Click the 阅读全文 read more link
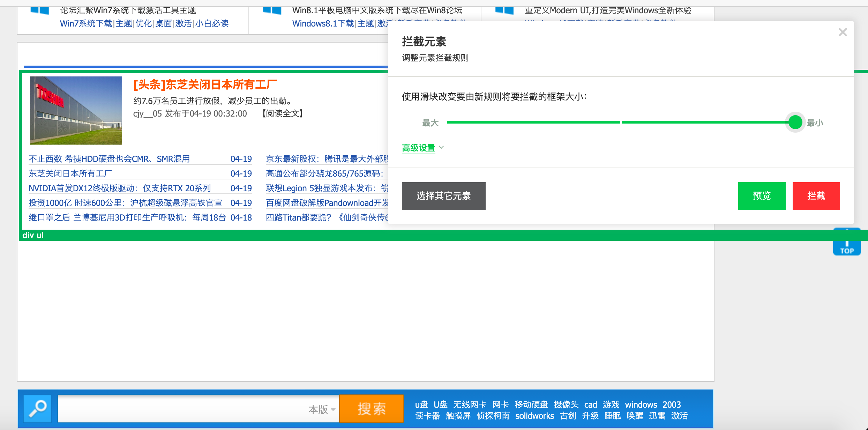Image resolution: width=868 pixels, height=430 pixels. 282,113
